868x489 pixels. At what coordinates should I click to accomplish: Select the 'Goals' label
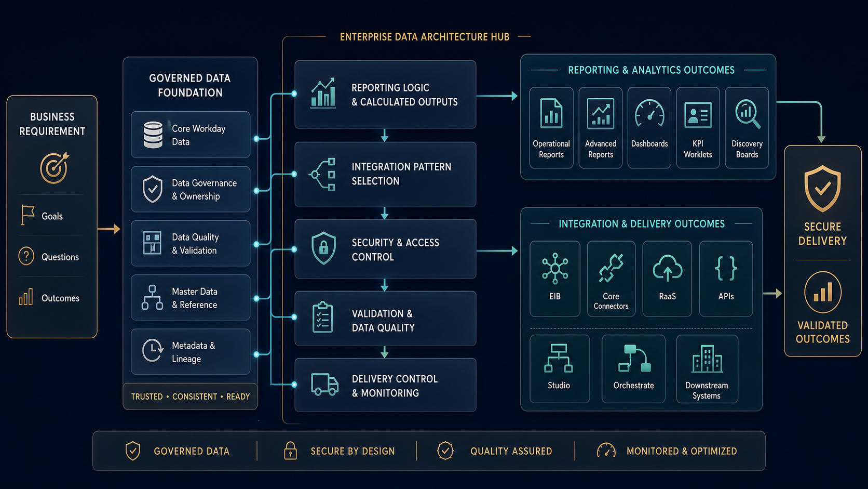(x=52, y=216)
